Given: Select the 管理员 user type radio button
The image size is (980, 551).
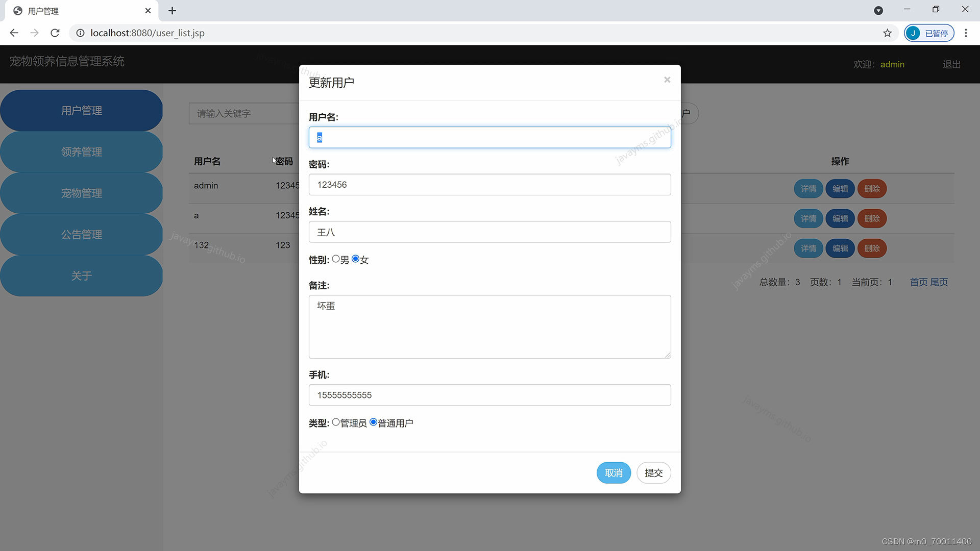Looking at the screenshot, I should pyautogui.click(x=335, y=422).
